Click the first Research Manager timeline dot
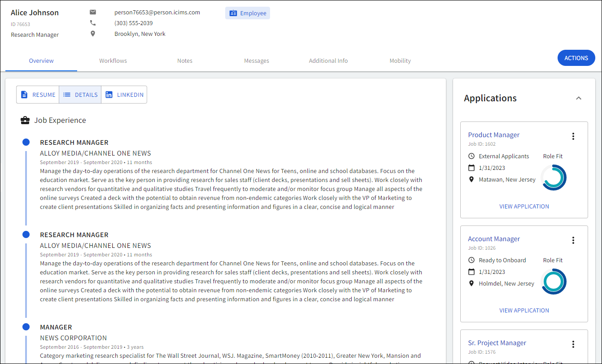 point(26,142)
